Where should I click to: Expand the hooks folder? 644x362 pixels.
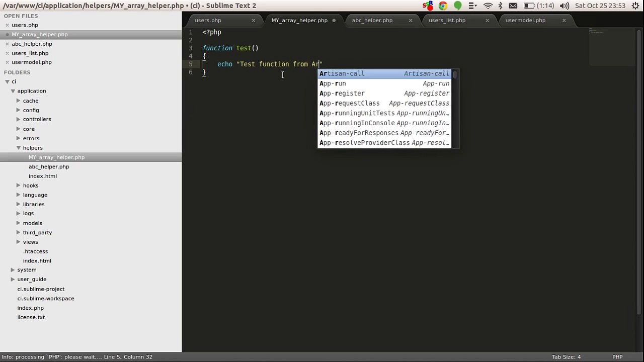coord(19,186)
